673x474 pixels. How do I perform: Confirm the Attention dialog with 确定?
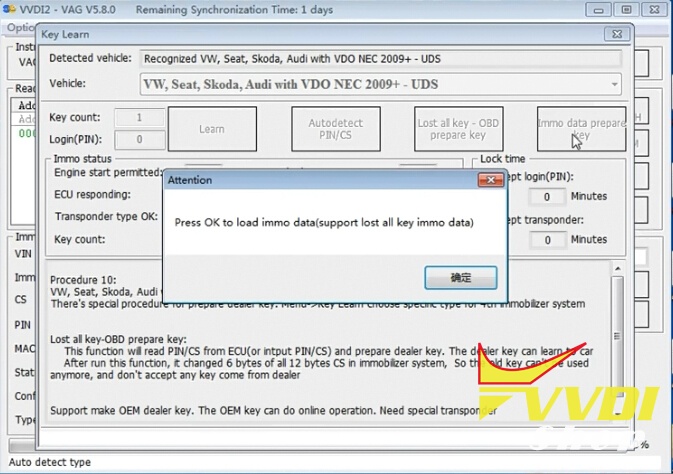click(x=461, y=277)
